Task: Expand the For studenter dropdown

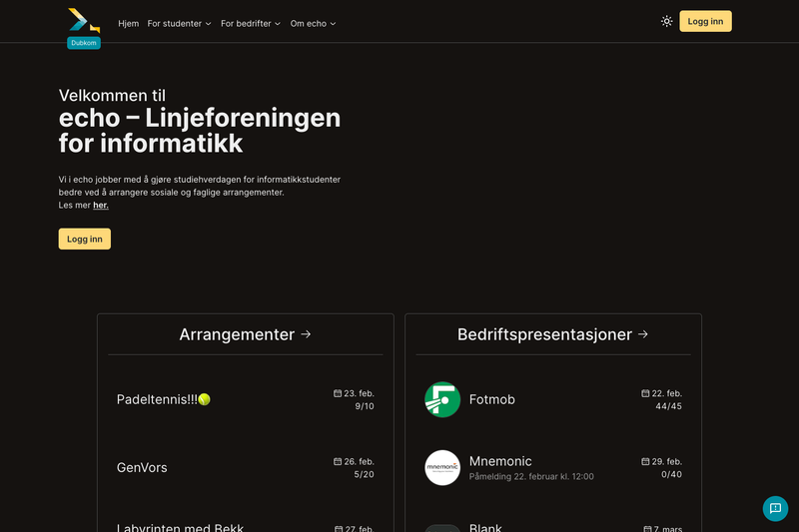Action: coord(179,23)
